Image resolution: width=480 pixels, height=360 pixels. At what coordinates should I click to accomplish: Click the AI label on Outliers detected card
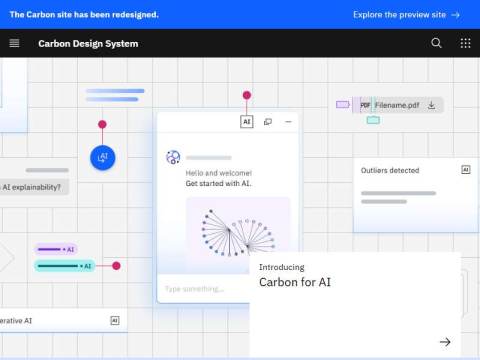pos(466,170)
